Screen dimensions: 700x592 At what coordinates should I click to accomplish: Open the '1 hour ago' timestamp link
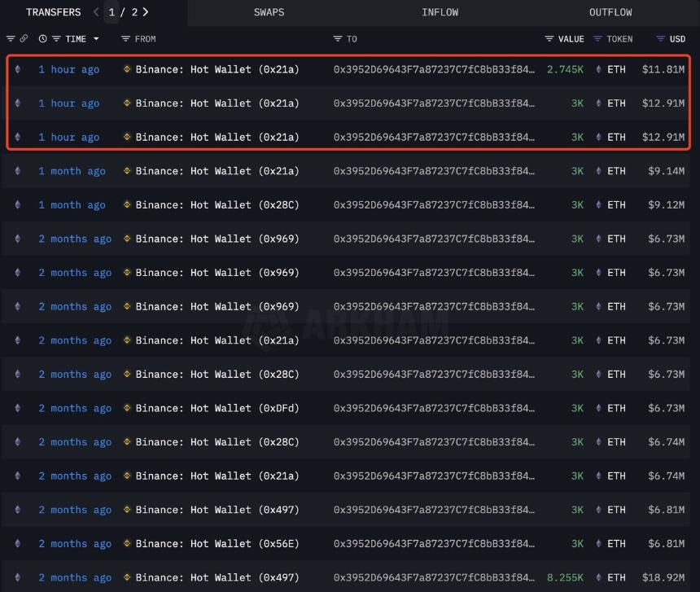click(69, 69)
